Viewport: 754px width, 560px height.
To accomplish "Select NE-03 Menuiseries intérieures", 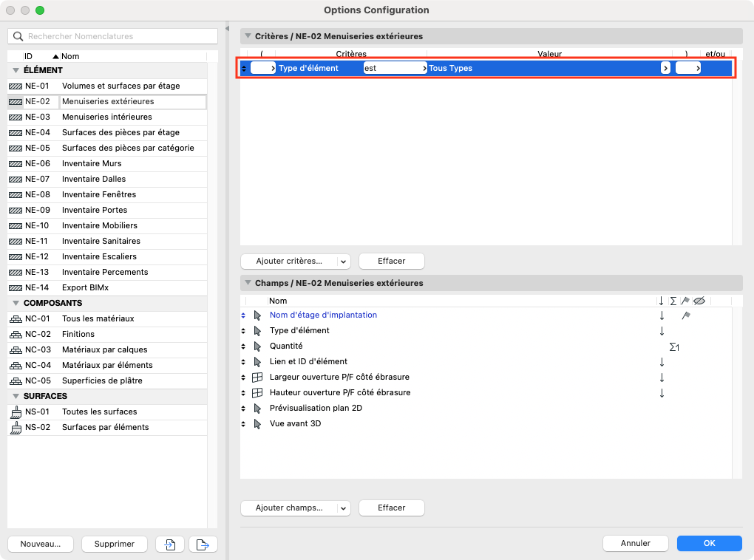I will pos(108,117).
